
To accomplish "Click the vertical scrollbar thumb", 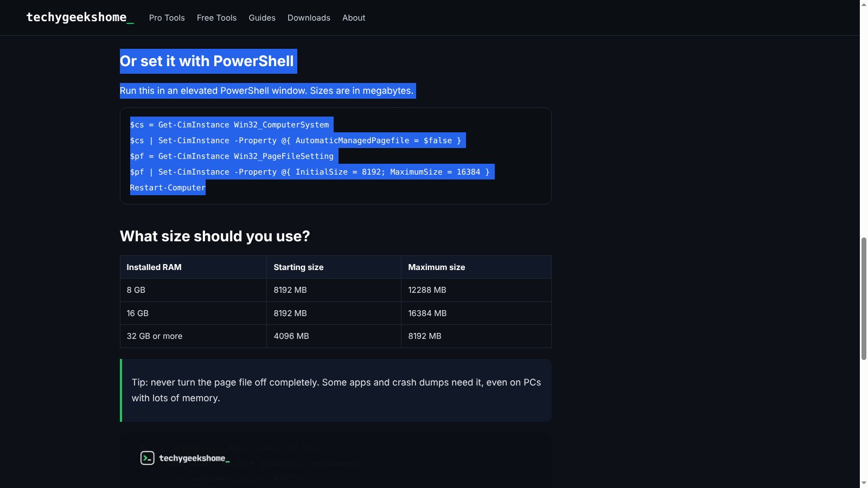I will coord(864,299).
